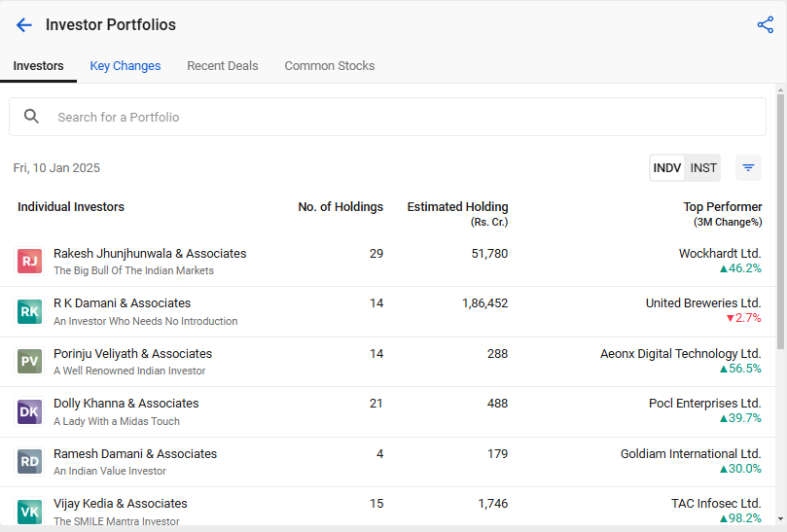The image size is (787, 532).
Task: Click the 1,746 estimated holding value
Action: pos(493,504)
